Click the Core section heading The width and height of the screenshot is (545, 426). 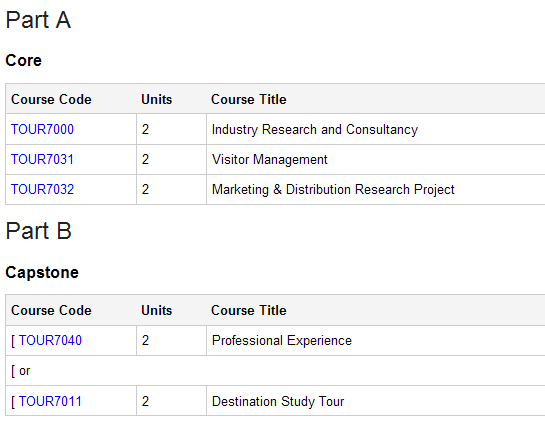24,60
